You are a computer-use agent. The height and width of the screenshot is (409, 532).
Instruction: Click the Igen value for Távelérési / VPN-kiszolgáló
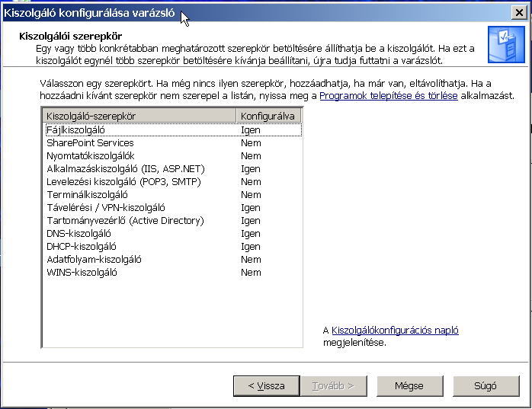(x=251, y=208)
